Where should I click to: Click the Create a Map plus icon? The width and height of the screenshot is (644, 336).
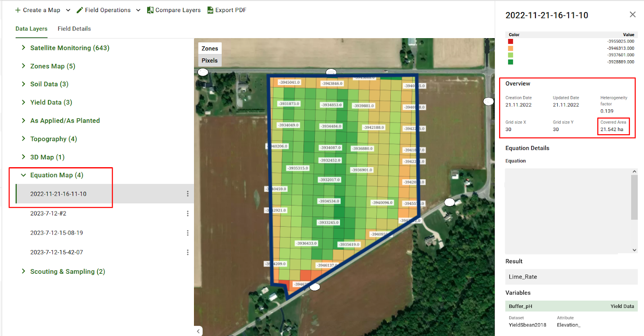tap(18, 10)
